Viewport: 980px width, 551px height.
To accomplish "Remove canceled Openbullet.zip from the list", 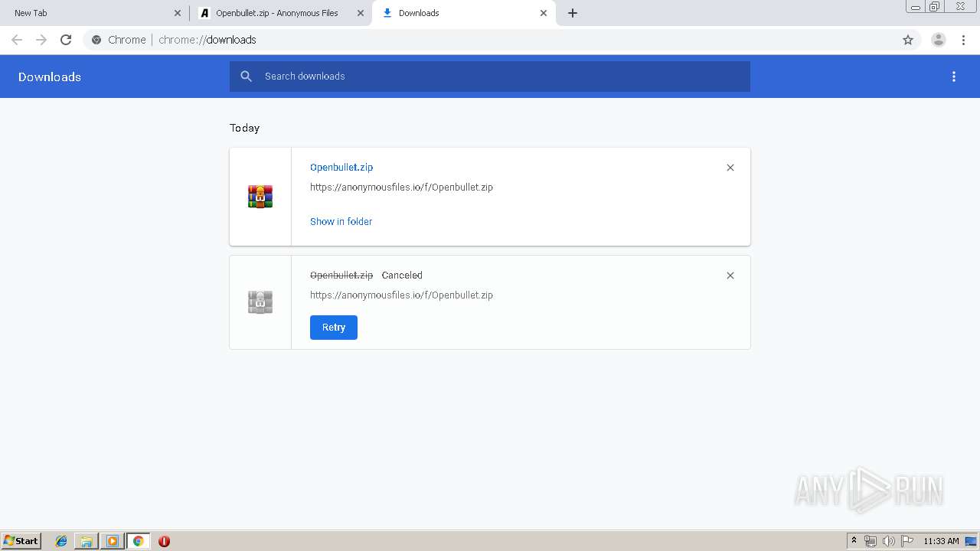I will (x=730, y=275).
